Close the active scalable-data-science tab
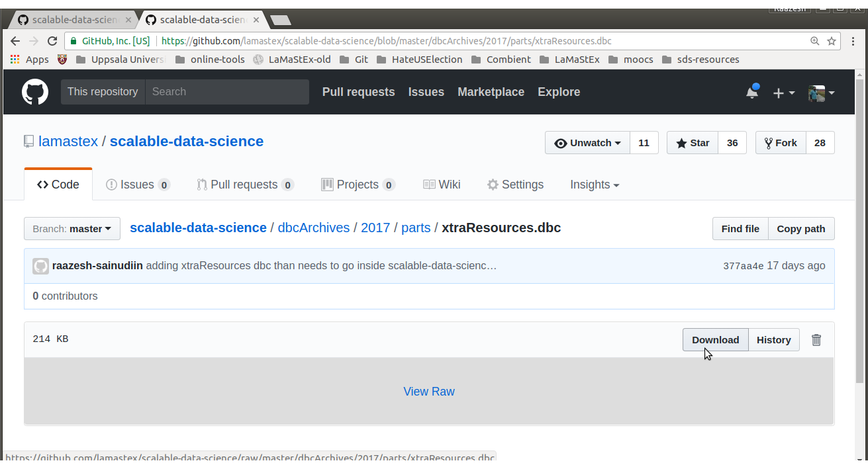This screenshot has width=868, height=469. (256, 20)
